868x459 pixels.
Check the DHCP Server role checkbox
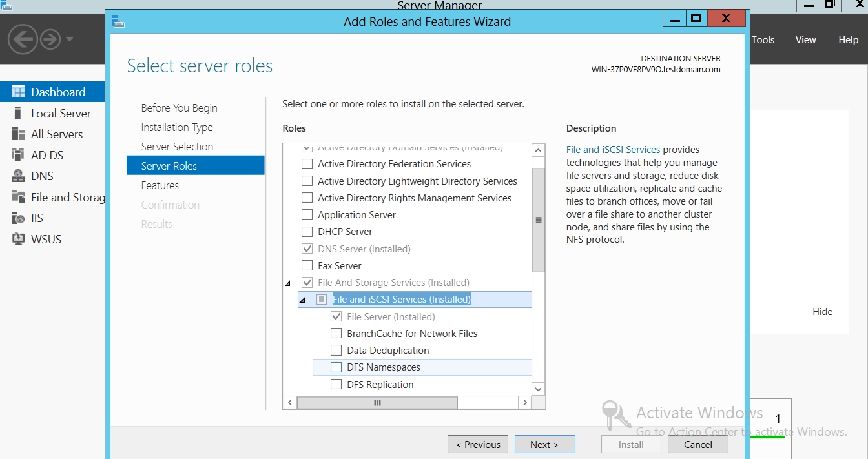click(307, 232)
